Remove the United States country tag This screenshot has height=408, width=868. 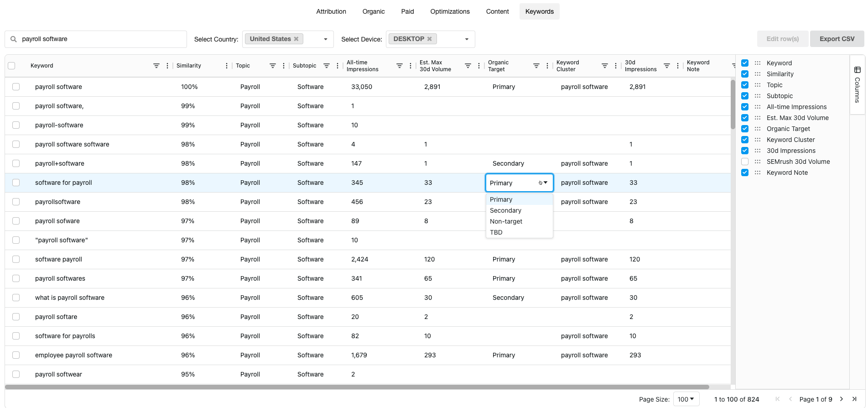tap(296, 39)
